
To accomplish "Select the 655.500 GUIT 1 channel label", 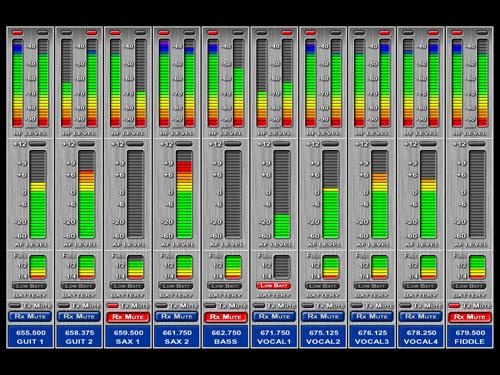I will [30, 337].
